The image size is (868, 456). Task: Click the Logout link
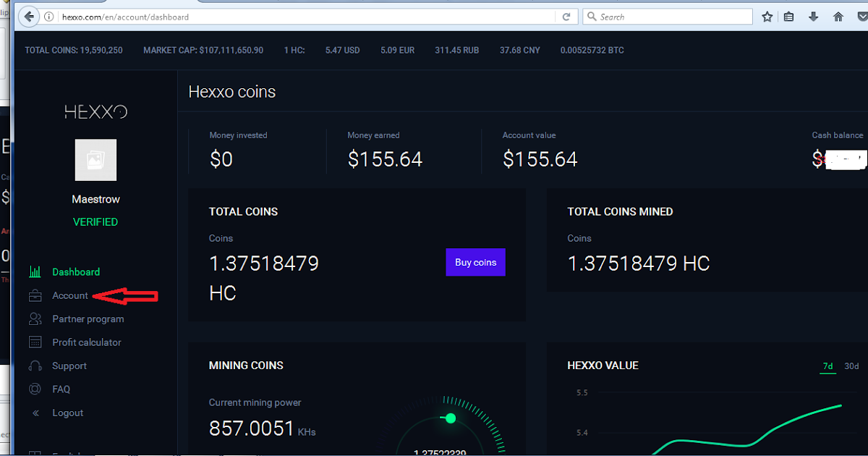[67, 413]
